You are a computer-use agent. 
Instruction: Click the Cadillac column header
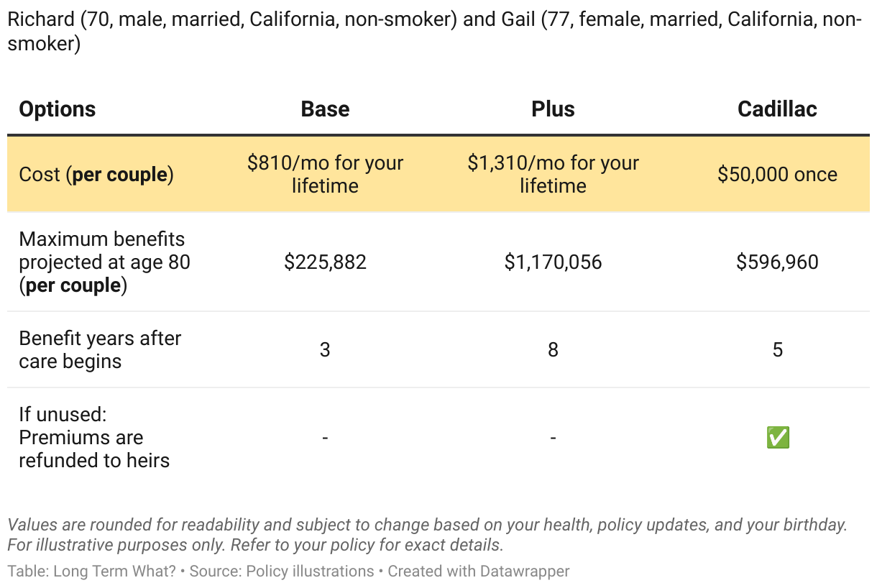(777, 109)
